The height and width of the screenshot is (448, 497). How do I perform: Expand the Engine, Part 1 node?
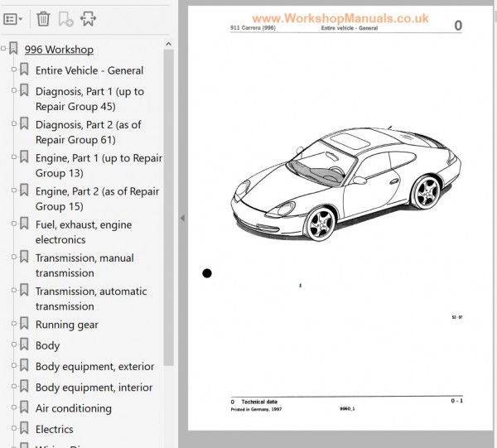coord(14,157)
